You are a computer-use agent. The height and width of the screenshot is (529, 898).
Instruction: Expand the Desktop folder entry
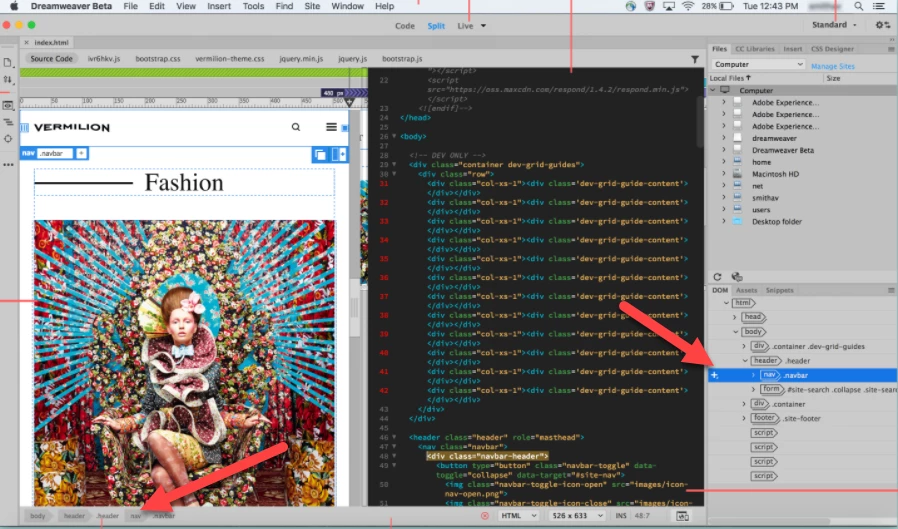tap(724, 222)
